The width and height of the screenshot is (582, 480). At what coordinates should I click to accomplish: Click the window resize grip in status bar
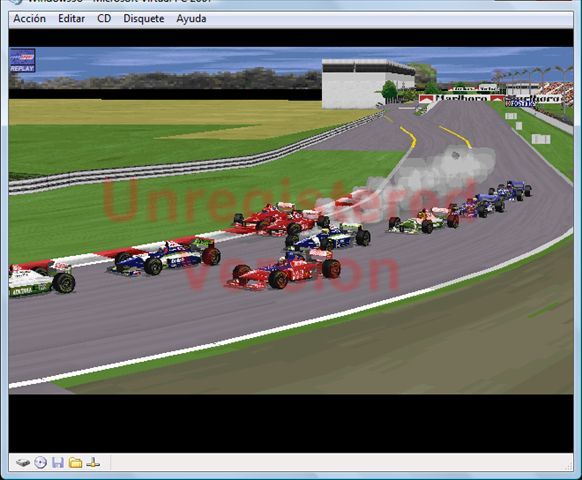pos(569,466)
